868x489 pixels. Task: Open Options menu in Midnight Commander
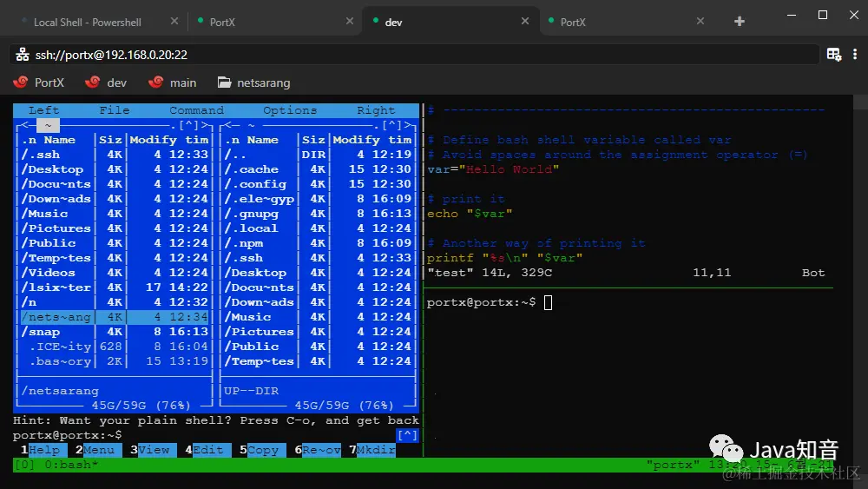[290, 110]
